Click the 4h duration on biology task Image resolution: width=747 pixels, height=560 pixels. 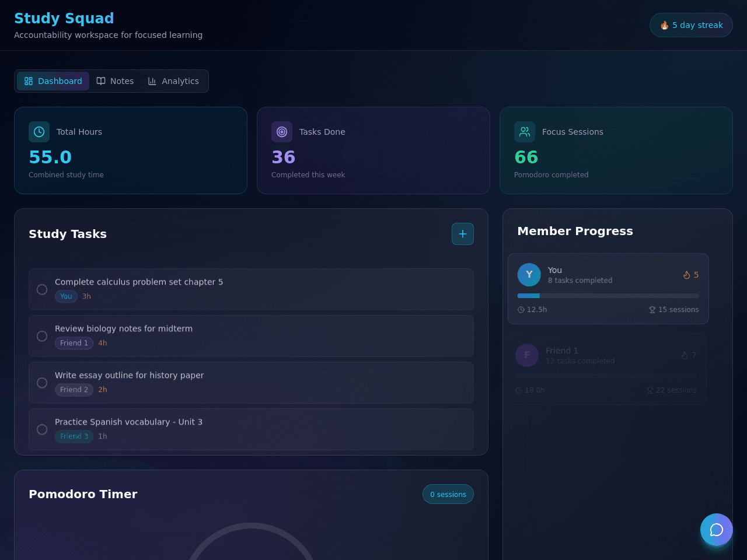(x=103, y=343)
